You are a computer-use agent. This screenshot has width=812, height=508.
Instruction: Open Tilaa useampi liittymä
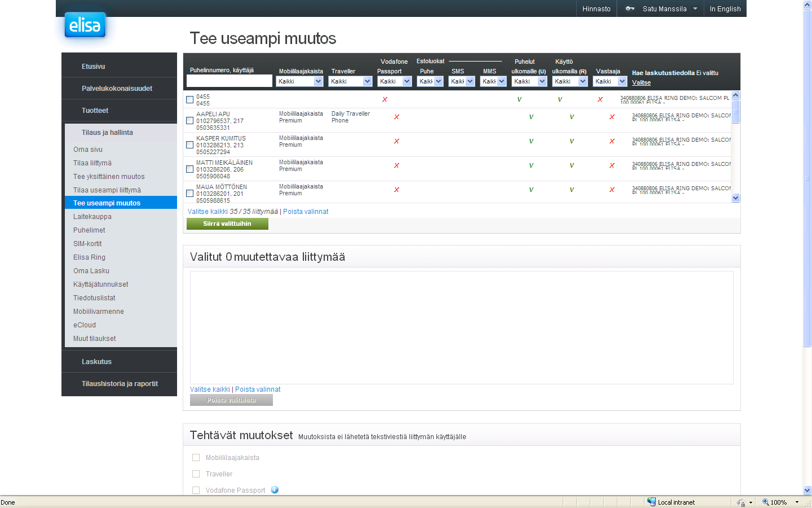click(x=107, y=190)
